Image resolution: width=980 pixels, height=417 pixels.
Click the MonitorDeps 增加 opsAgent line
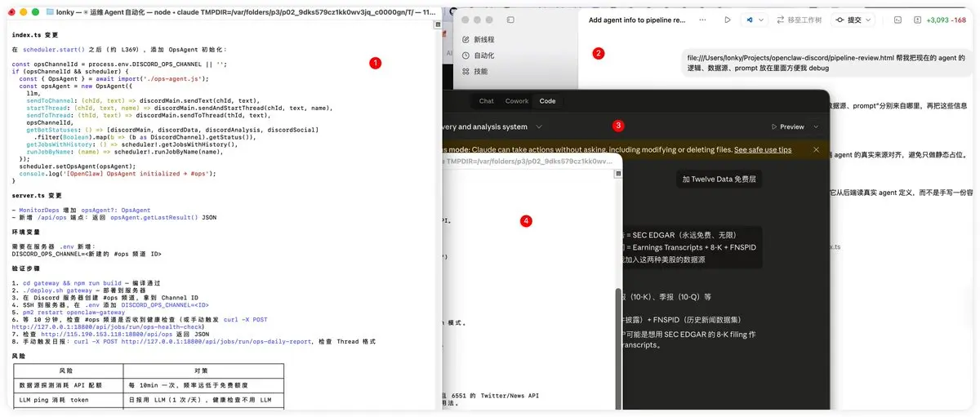click(82, 211)
